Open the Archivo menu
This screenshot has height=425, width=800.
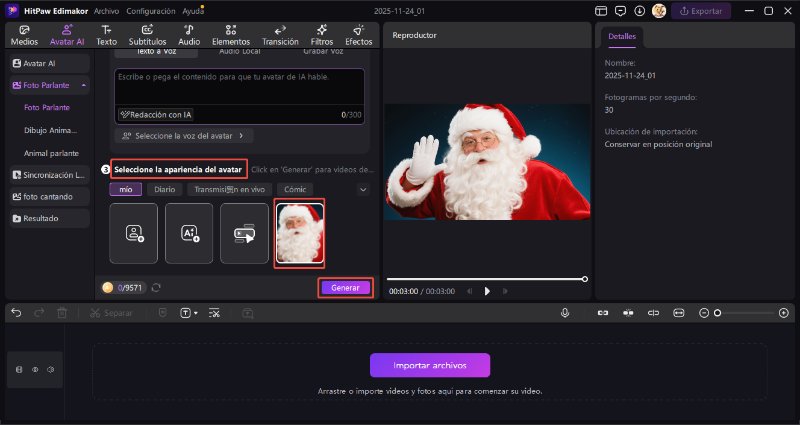point(107,11)
